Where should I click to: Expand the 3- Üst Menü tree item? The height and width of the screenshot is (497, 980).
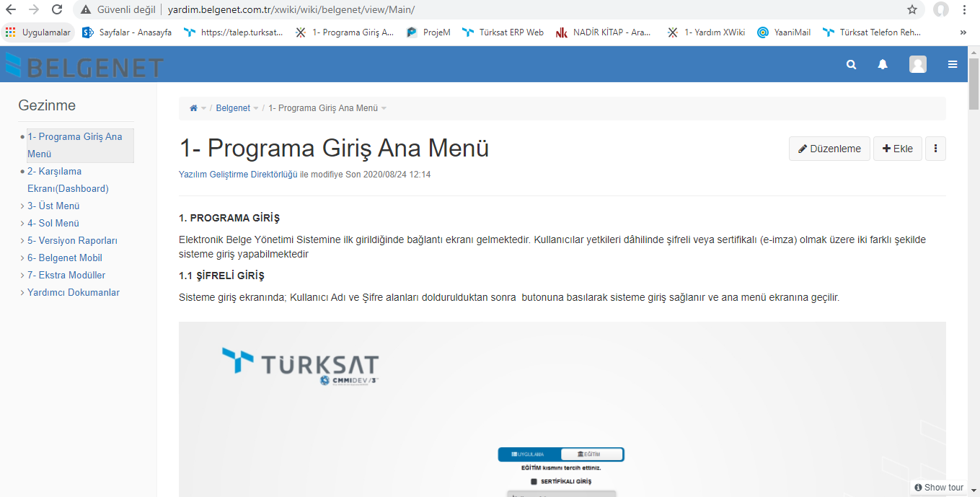point(22,206)
